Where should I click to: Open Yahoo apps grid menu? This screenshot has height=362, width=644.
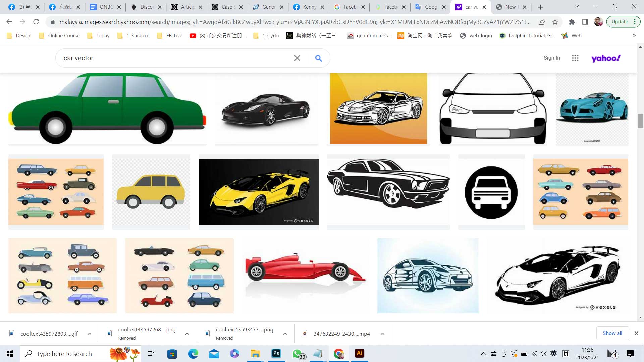pyautogui.click(x=575, y=58)
